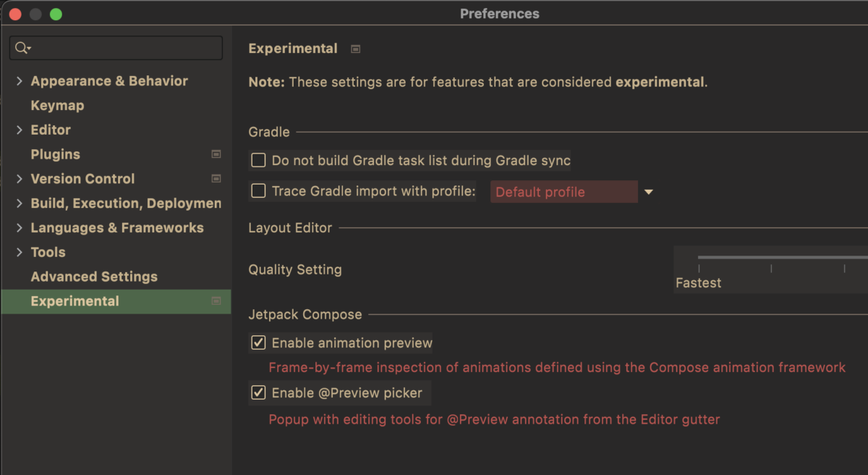Disable the Enable @Preview picker checkbox
The height and width of the screenshot is (475, 868).
point(258,393)
